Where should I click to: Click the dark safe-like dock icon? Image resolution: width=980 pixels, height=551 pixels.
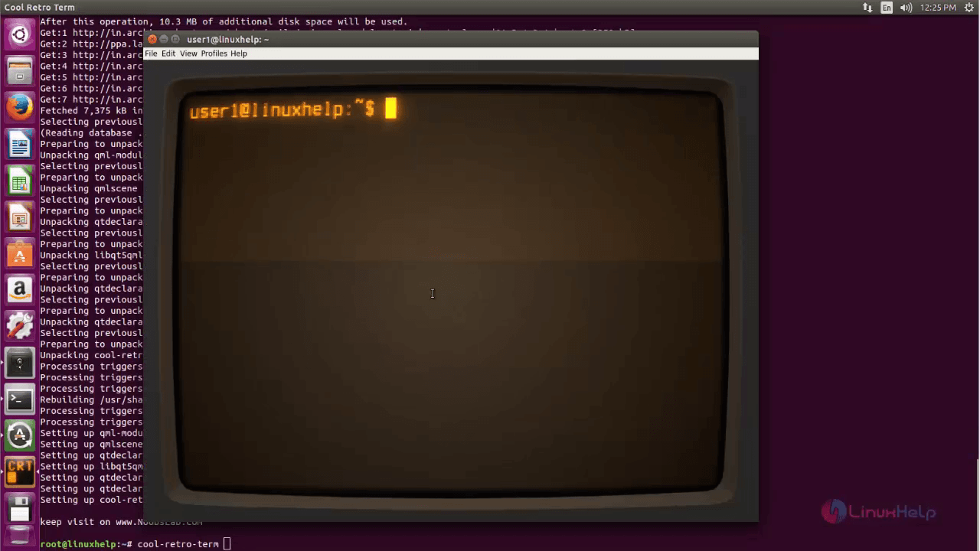point(19,364)
